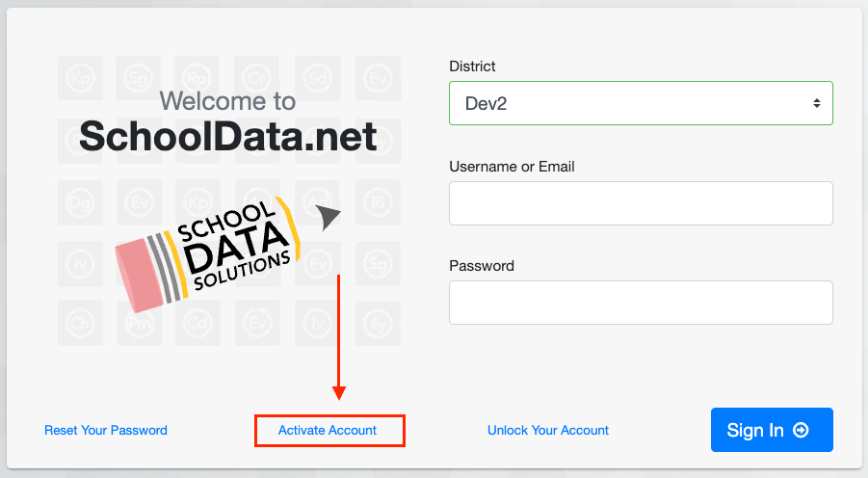868x478 pixels.
Task: Click the faded Dg tile icon
Action: (80, 202)
